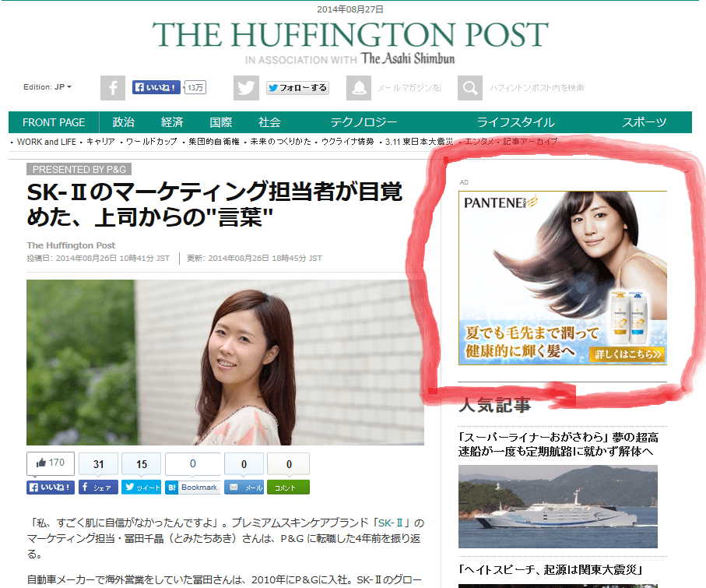Click the thumbs-up 170 like counter
Screen dimensions: 706x588
pyautogui.click(x=51, y=463)
